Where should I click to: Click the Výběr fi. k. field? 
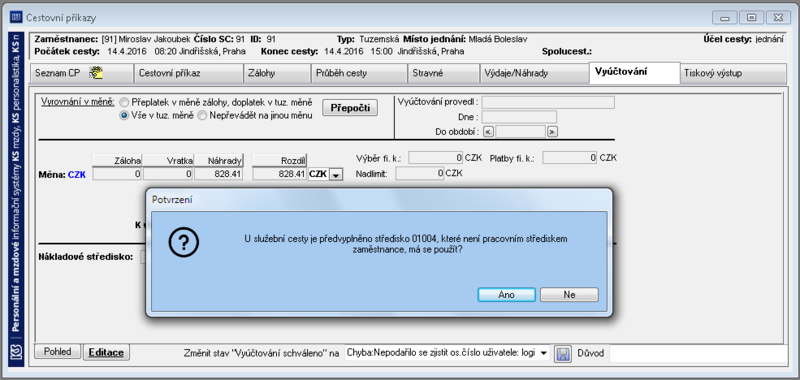(436, 158)
